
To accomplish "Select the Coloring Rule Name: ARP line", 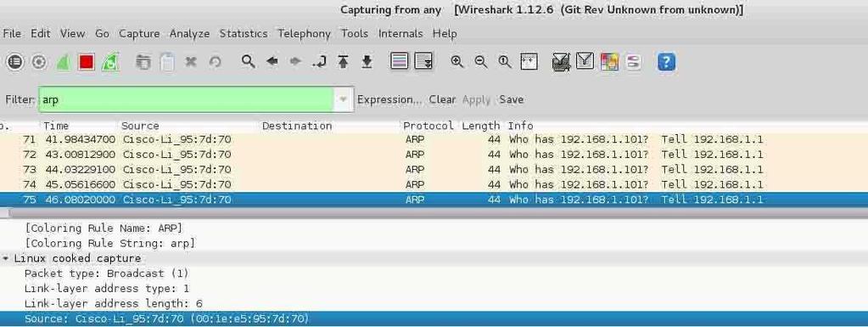I will point(104,228).
